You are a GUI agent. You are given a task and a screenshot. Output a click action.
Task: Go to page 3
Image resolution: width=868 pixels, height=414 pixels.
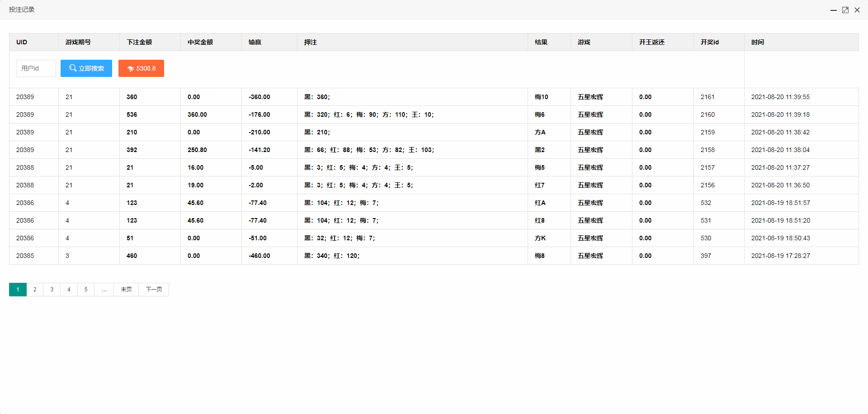tap(52, 290)
